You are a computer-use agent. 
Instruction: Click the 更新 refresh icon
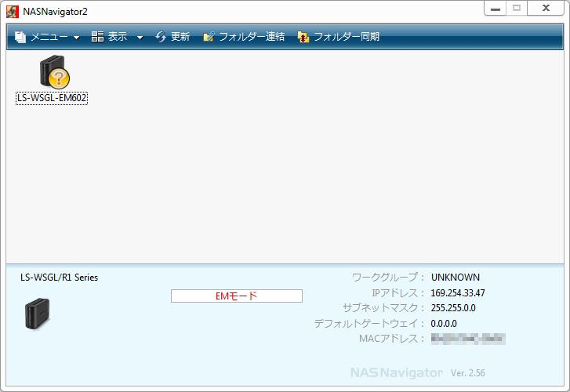[161, 37]
